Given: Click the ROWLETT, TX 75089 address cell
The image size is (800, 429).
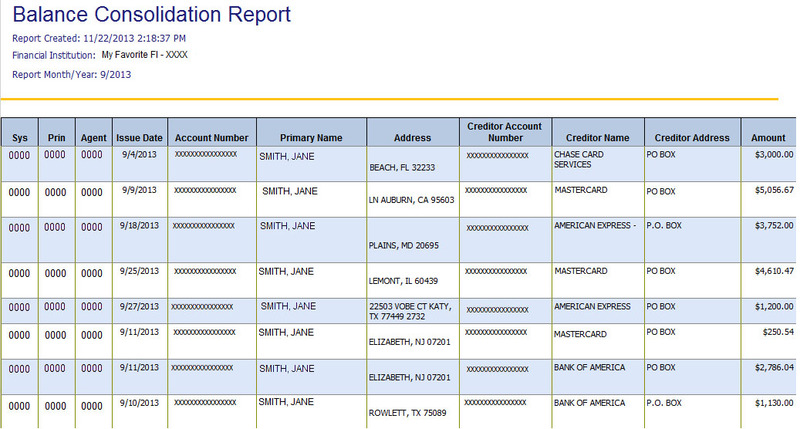Looking at the screenshot, I should pyautogui.click(x=406, y=412).
